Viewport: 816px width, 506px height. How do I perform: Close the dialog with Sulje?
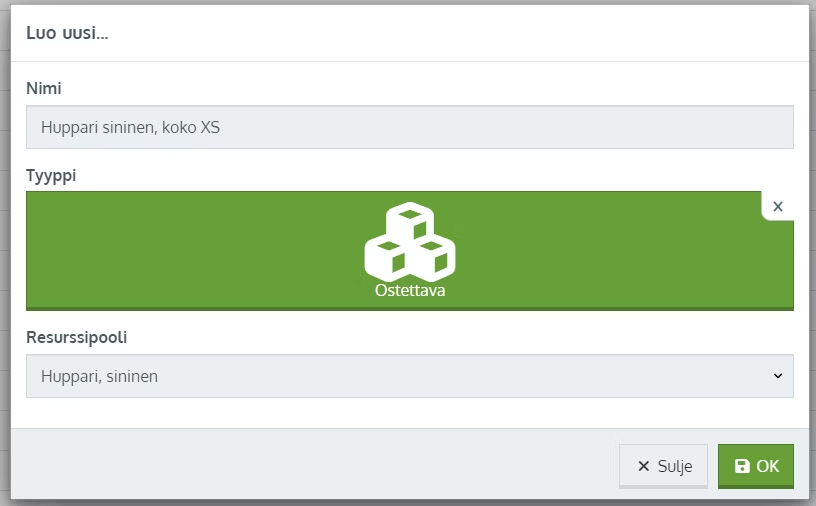click(664, 466)
